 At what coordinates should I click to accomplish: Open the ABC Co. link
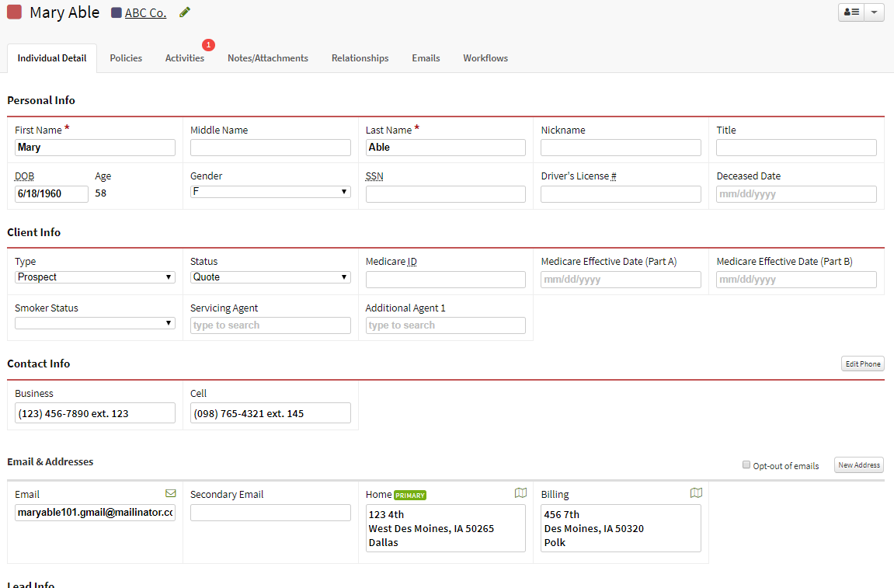[146, 12]
